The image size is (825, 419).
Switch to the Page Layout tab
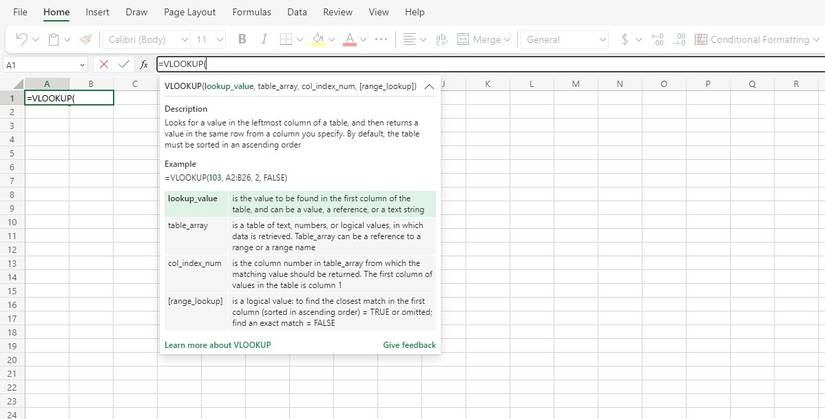tap(189, 12)
